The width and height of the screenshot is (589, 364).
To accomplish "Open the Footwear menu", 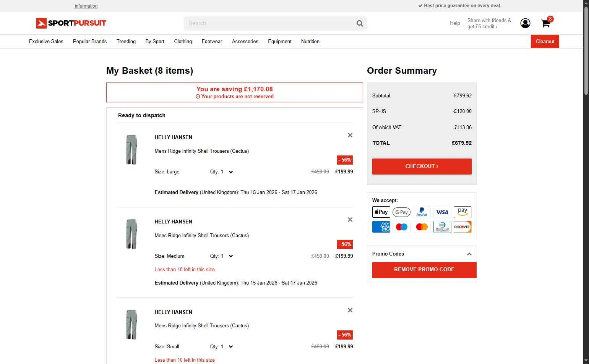I will (212, 41).
